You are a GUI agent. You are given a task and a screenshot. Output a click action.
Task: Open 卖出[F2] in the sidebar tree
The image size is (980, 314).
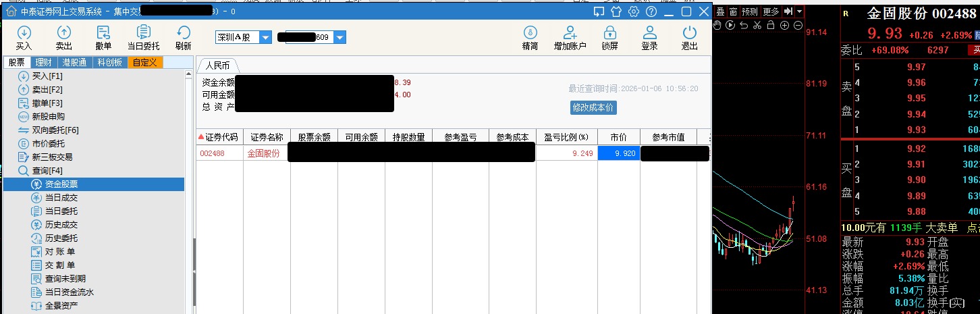coord(47,90)
